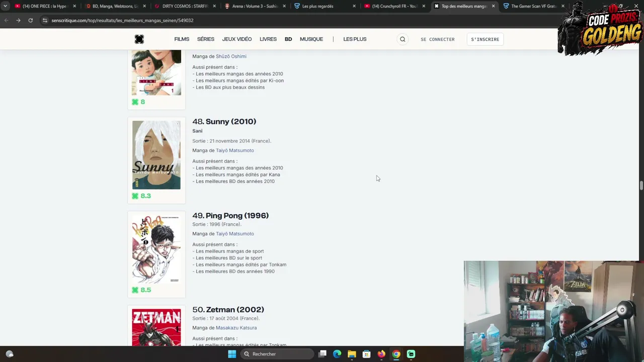Image resolution: width=644 pixels, height=362 pixels.
Task: Click the browser back arrow
Action: point(6,20)
